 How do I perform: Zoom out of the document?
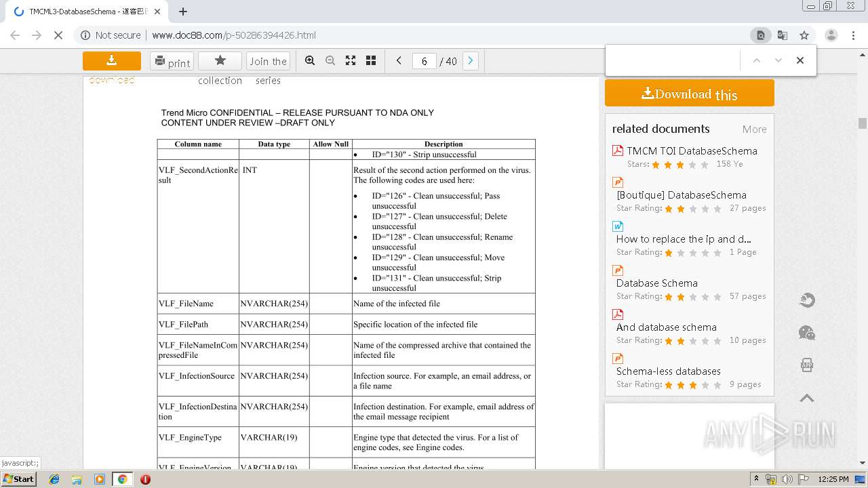330,61
